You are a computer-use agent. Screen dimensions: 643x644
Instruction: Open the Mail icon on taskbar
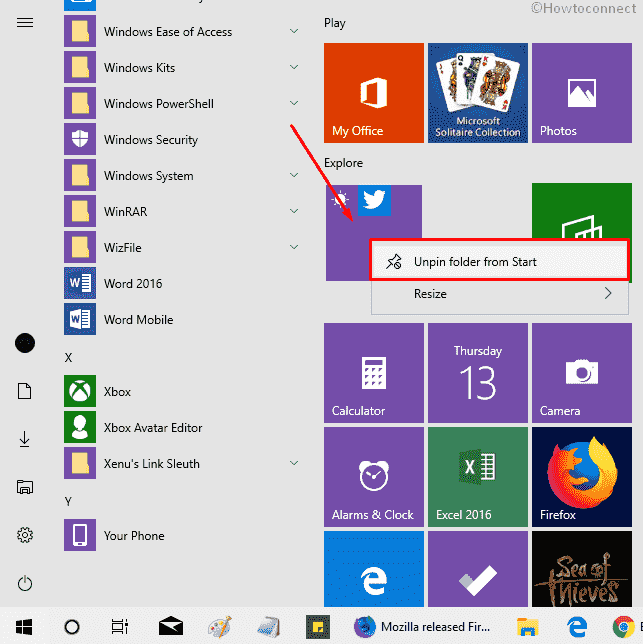(x=171, y=627)
